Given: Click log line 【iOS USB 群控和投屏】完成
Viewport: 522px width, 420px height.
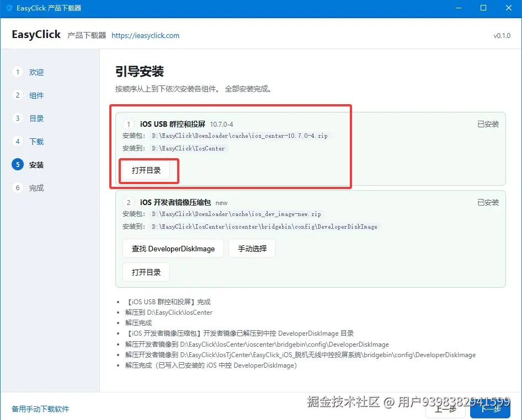Looking at the screenshot, I should pos(168,302).
